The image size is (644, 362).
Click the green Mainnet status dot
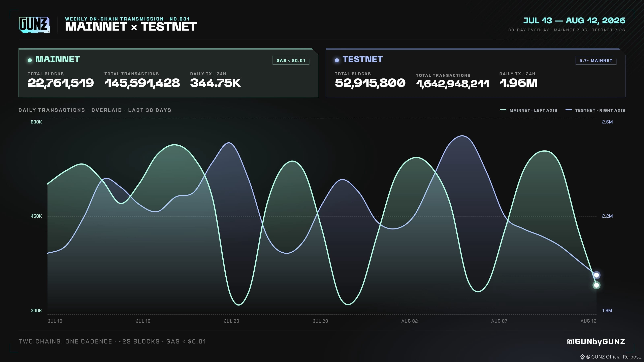30,60
